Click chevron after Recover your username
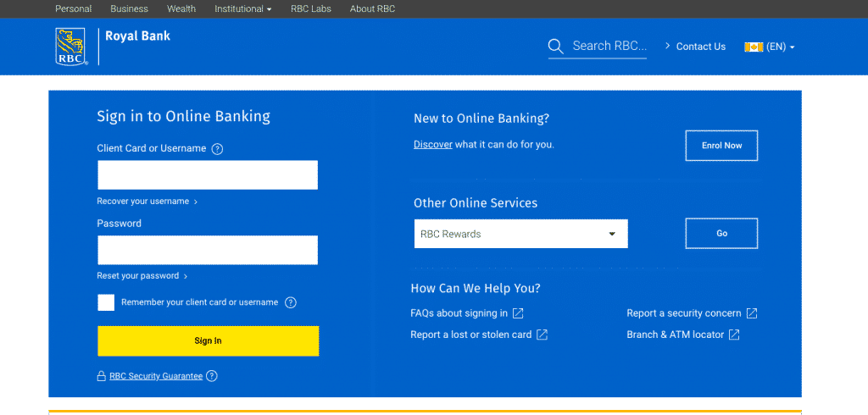868x415 pixels. tap(196, 202)
